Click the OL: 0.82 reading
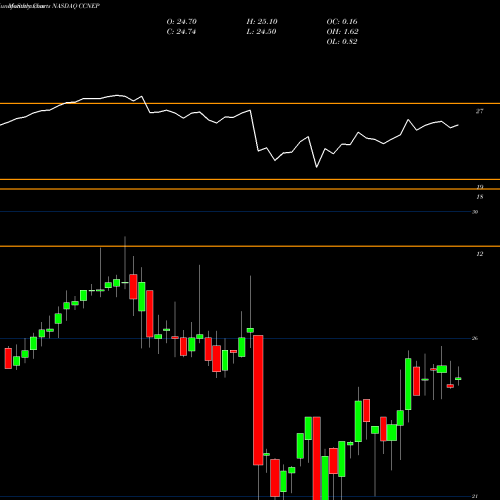 [342, 41]
